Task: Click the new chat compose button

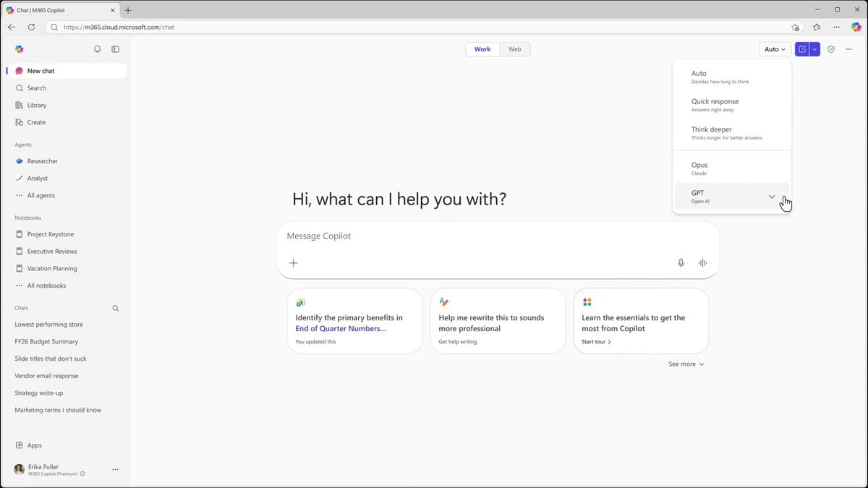Action: [x=802, y=49]
